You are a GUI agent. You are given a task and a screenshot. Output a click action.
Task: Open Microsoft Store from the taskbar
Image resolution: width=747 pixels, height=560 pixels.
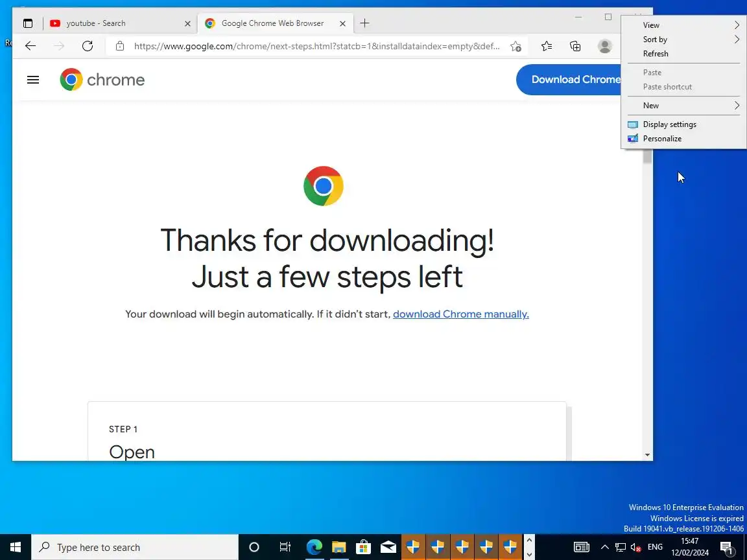[x=364, y=547]
